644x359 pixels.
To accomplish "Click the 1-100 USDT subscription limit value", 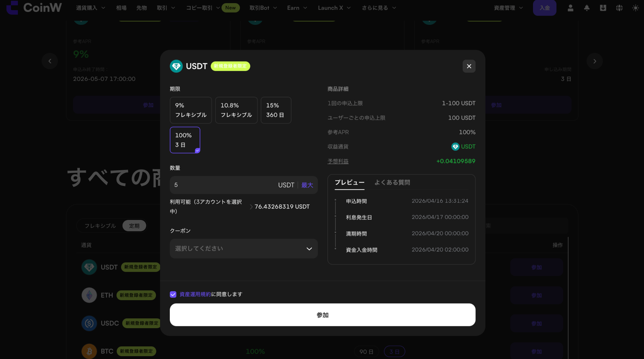I will click(x=458, y=103).
